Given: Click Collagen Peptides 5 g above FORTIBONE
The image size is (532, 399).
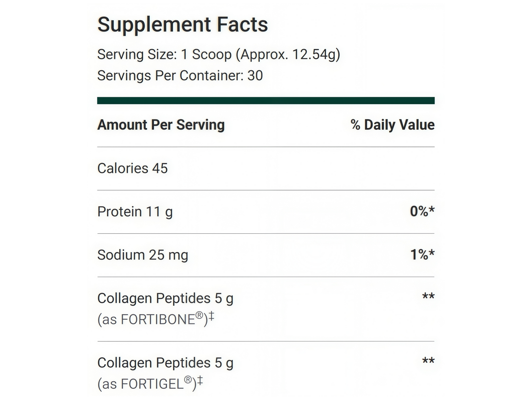Looking at the screenshot, I should 165,299.
